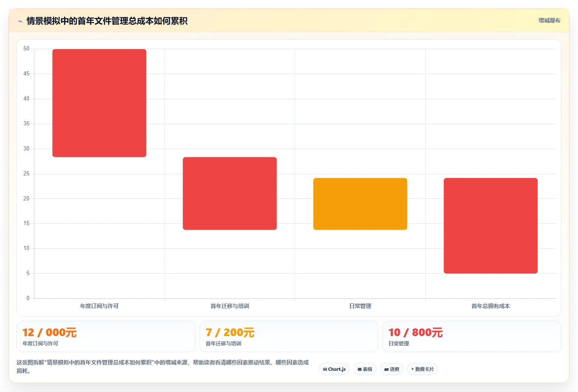578x392 pixels.
Task: Select the 进度 tag chip
Action: tap(392, 369)
